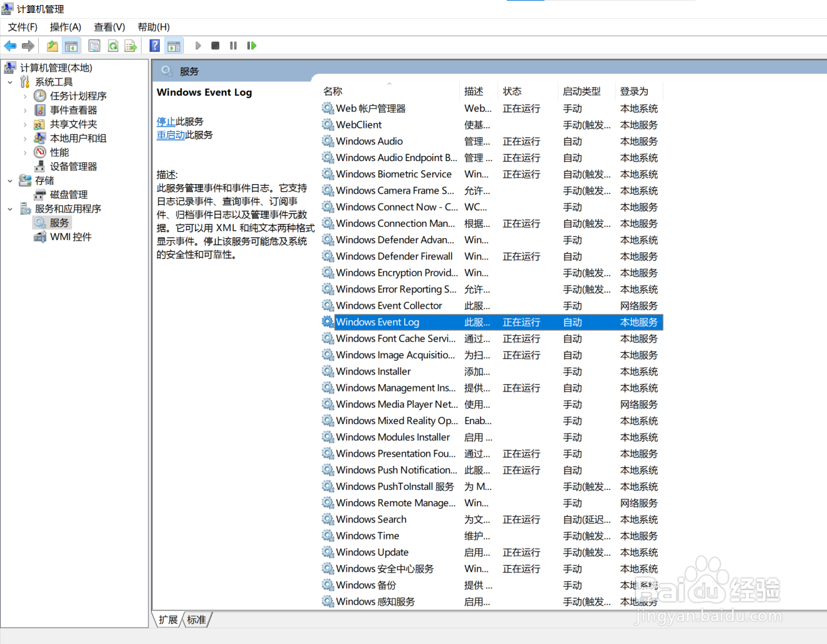
Task: Select 计算机管理(本地) root node
Action: [x=56, y=68]
